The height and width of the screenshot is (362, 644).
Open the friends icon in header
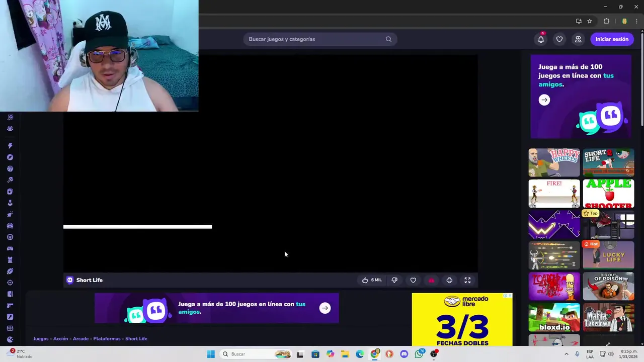[x=578, y=39]
